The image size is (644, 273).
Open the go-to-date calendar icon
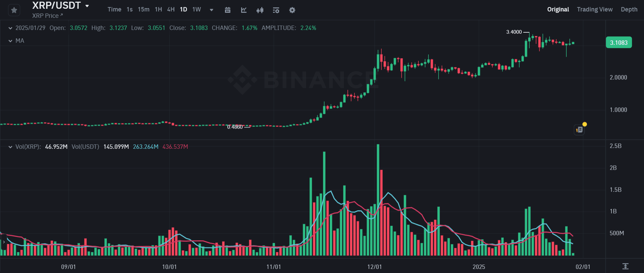228,10
